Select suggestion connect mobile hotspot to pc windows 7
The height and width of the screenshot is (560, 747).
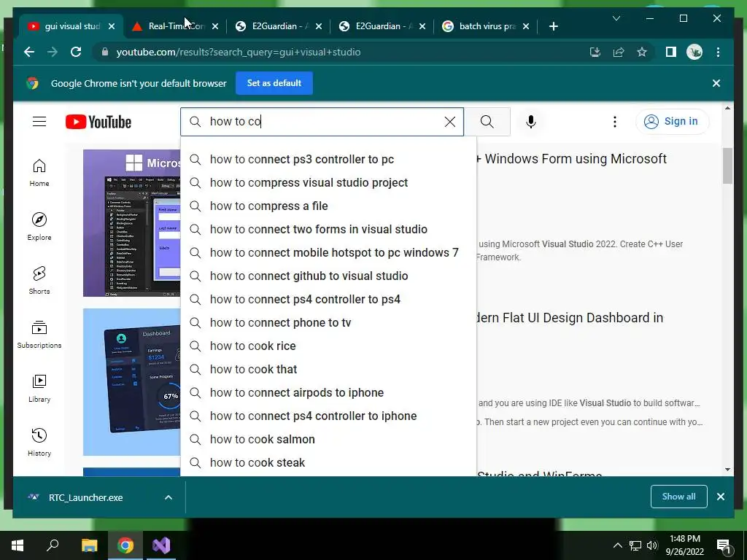328,252
